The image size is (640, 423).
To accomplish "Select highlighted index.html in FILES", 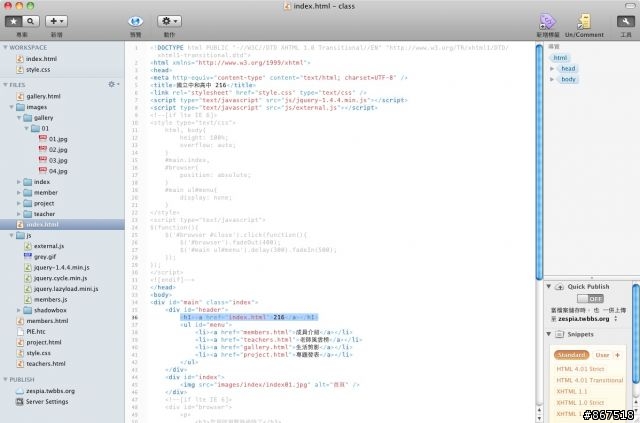I will coord(62,225).
